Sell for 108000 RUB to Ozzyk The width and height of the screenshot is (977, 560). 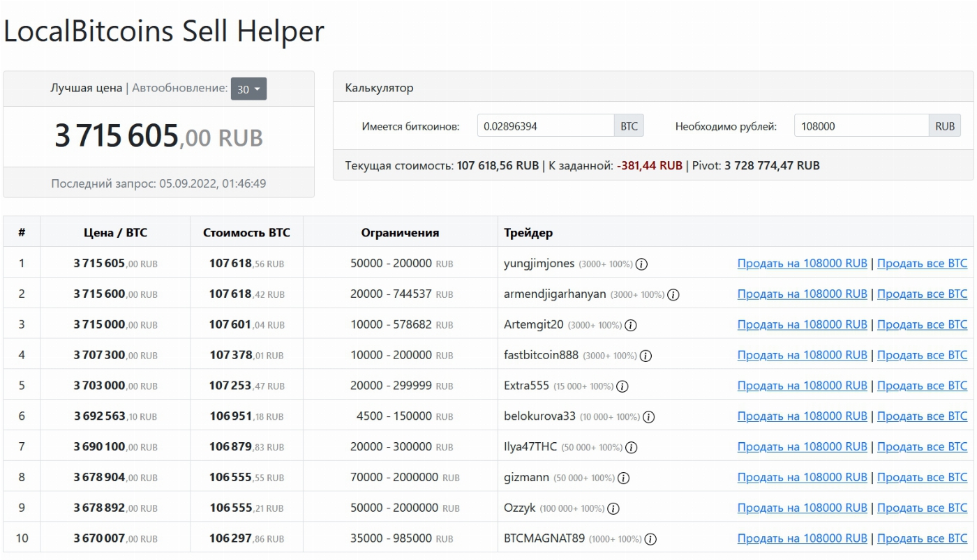(803, 508)
